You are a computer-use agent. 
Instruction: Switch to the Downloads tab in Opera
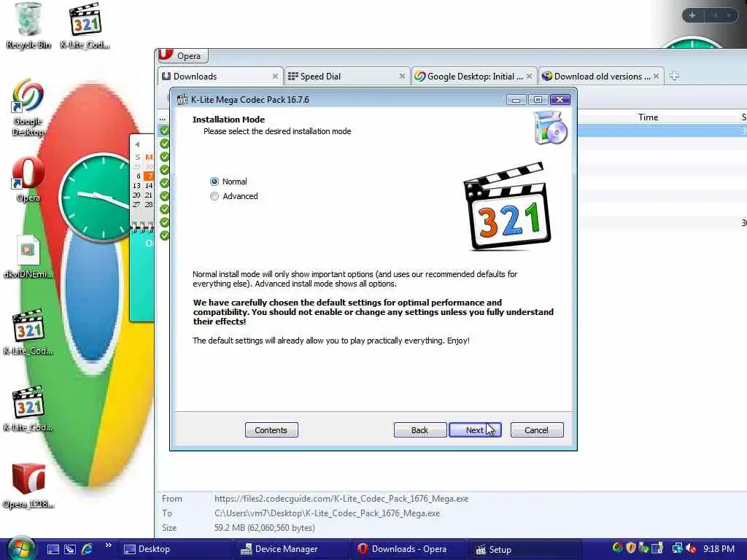pos(214,76)
